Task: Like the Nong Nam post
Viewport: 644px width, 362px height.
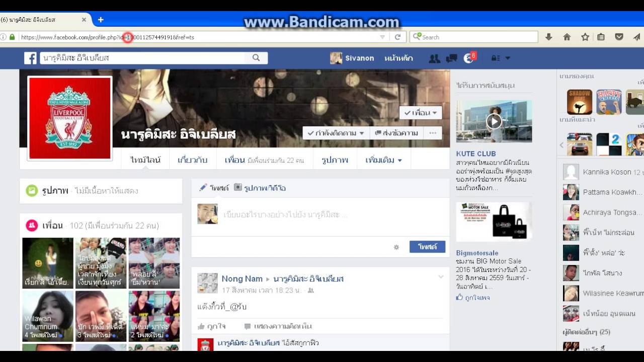Action: (212, 326)
